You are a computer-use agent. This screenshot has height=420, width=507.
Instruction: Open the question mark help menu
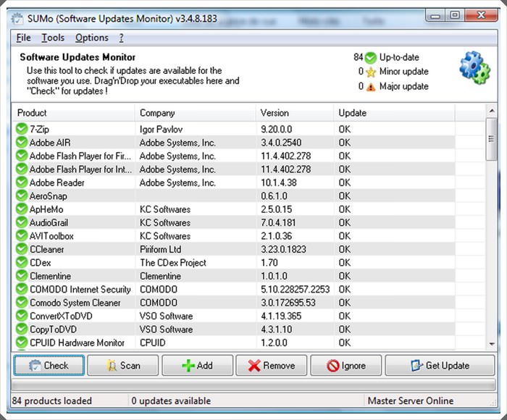[x=122, y=38]
